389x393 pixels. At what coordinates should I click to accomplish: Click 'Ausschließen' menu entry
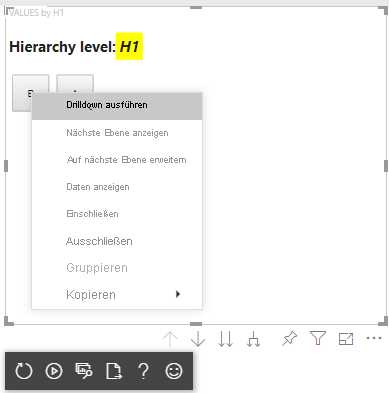click(x=117, y=241)
